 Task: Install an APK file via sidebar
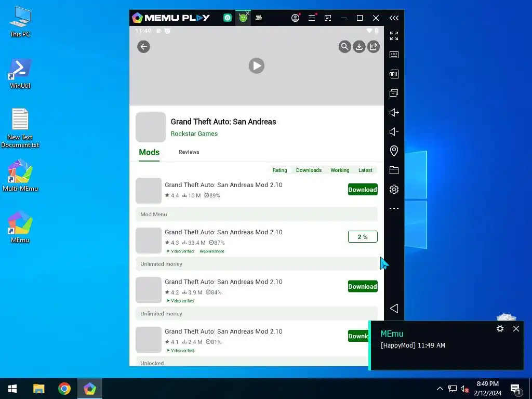[394, 74]
